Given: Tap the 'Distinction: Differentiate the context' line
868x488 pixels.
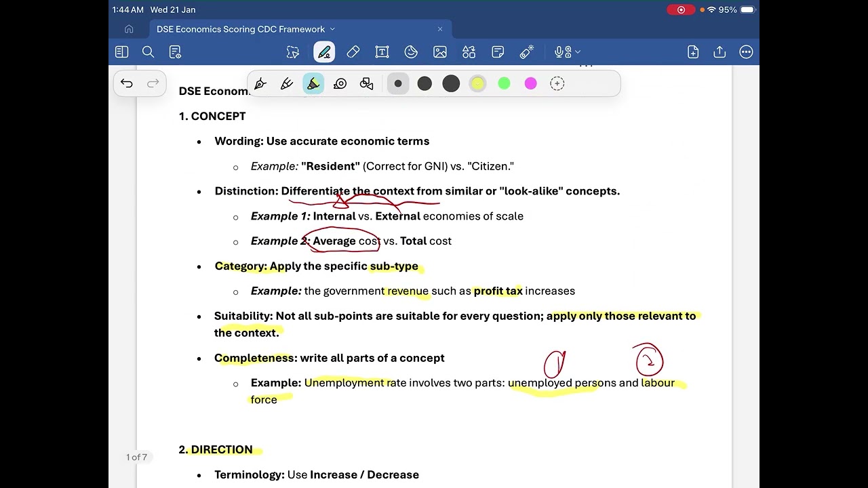Looking at the screenshot, I should 417,191.
